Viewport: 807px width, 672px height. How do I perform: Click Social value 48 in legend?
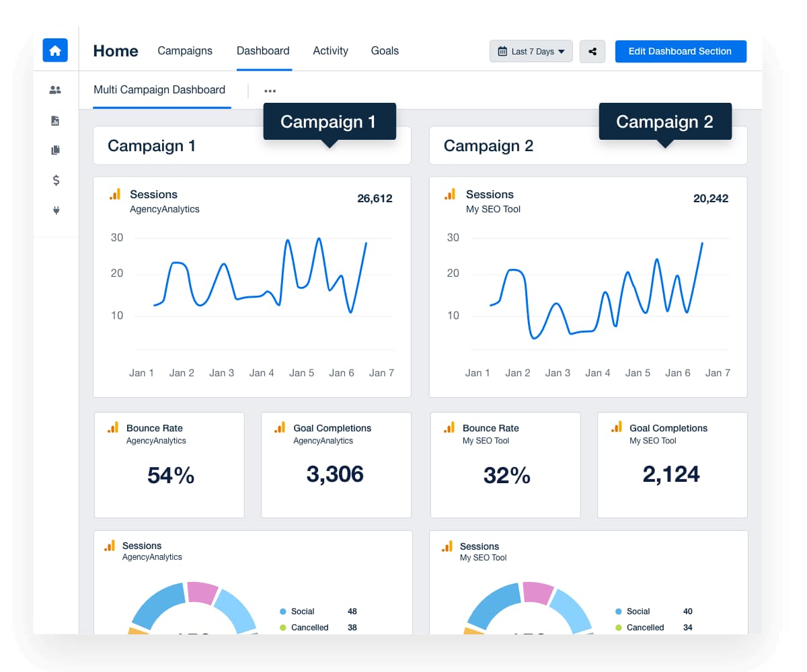352,612
